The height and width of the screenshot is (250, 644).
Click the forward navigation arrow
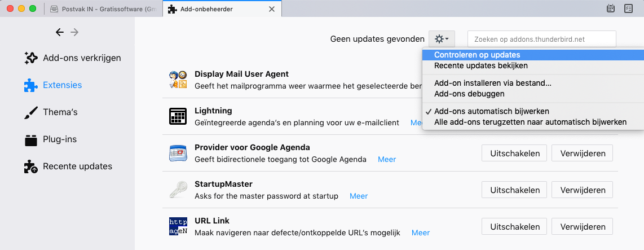[74, 32]
